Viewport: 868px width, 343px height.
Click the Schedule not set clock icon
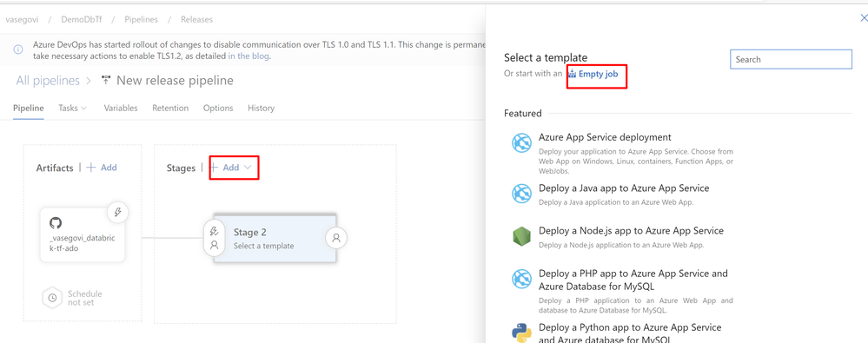pos(52,298)
